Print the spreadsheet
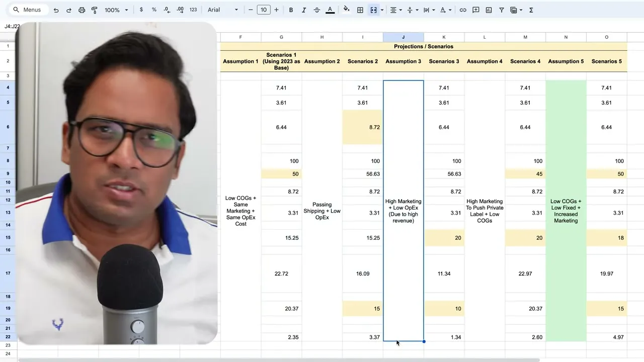 point(82,10)
